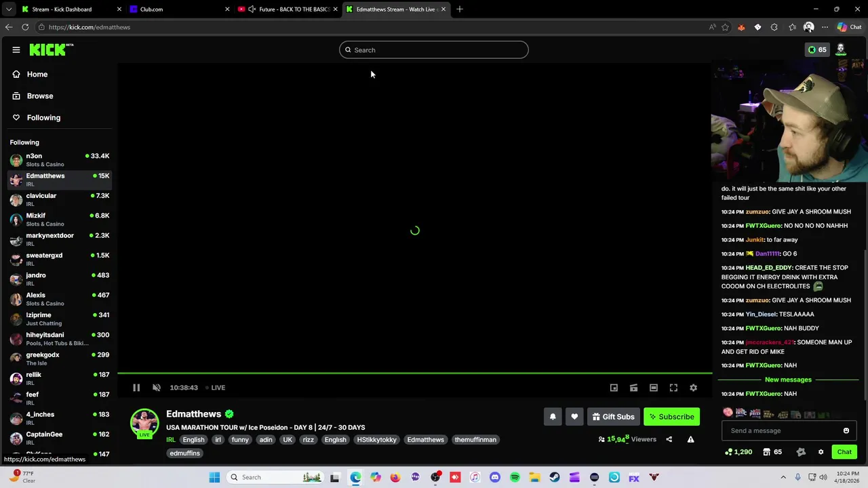
Task: Click the themuffinman tag
Action: tap(475, 439)
